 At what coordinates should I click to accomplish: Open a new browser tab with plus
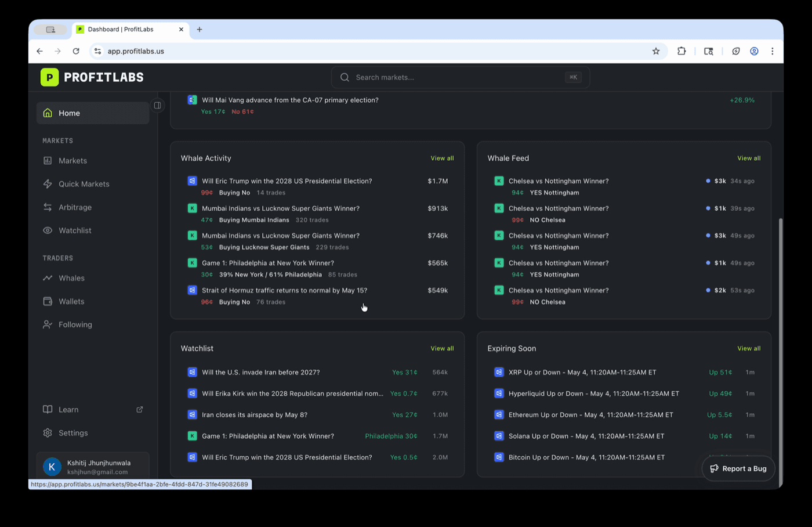(x=200, y=29)
